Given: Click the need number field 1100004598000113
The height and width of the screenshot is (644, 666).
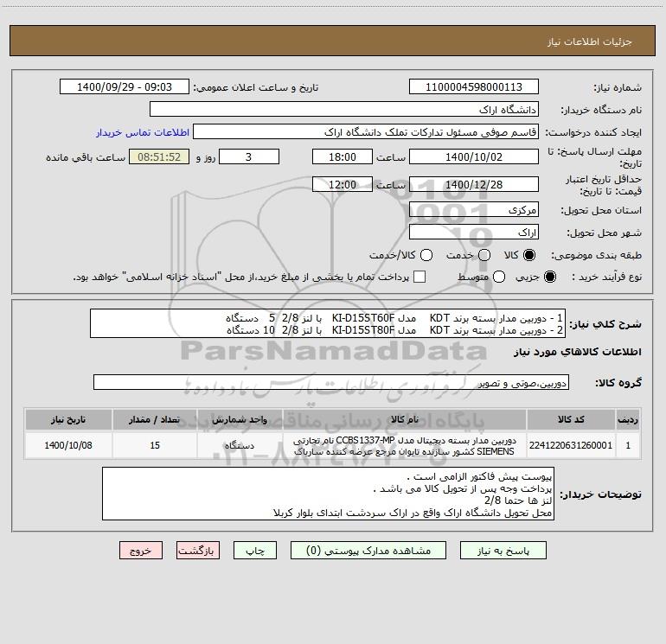Looking at the screenshot, I should pyautogui.click(x=474, y=86).
